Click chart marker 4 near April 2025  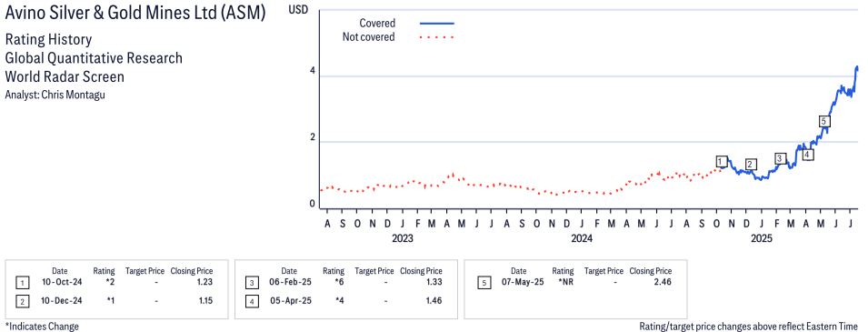(808, 155)
